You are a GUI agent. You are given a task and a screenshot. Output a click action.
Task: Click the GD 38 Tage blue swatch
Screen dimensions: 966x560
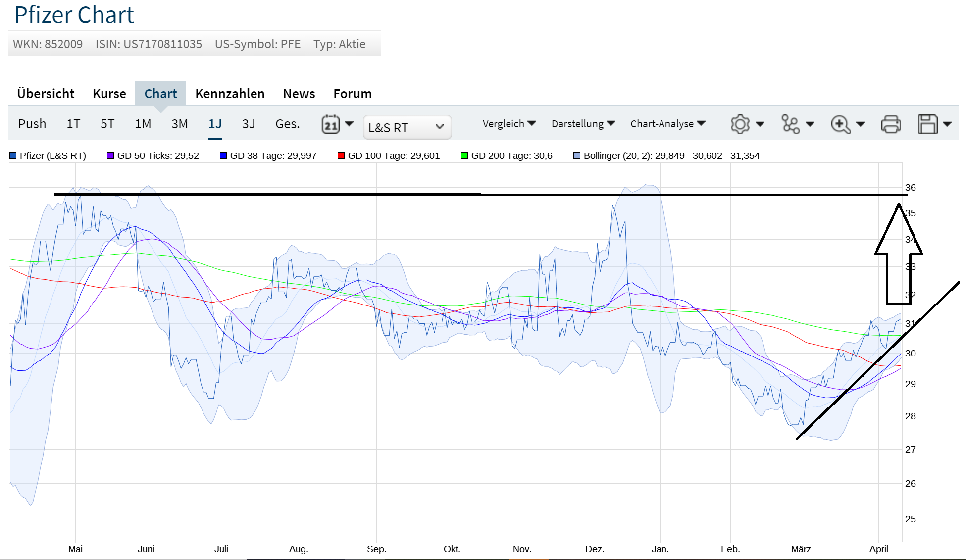click(x=223, y=155)
